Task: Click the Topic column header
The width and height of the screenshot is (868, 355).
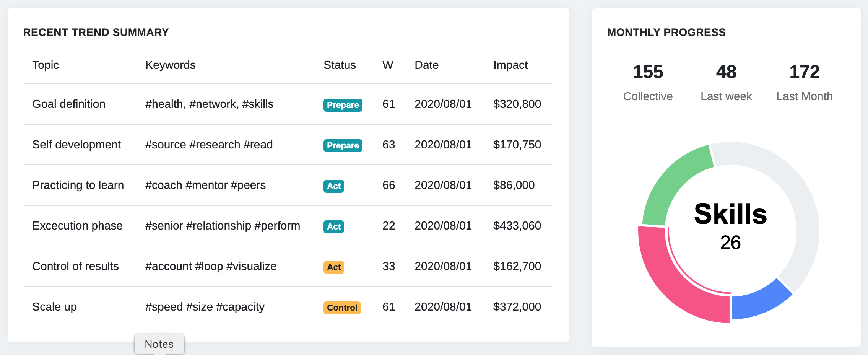Action: 46,65
